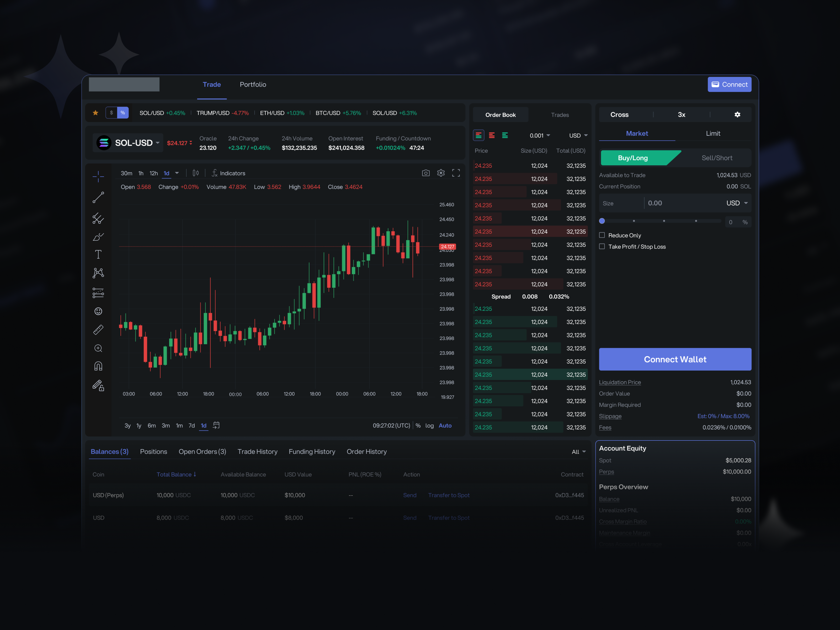The image size is (840, 630).
Task: Enable the Reduce Only checkbox
Action: pos(602,235)
